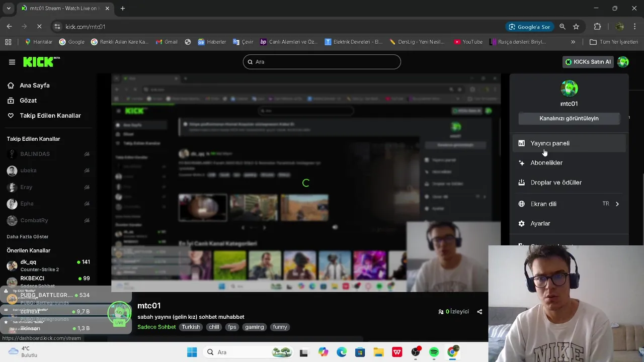This screenshot has width=644, height=362.
Task: Open a new browser tab
Action: click(x=123, y=9)
